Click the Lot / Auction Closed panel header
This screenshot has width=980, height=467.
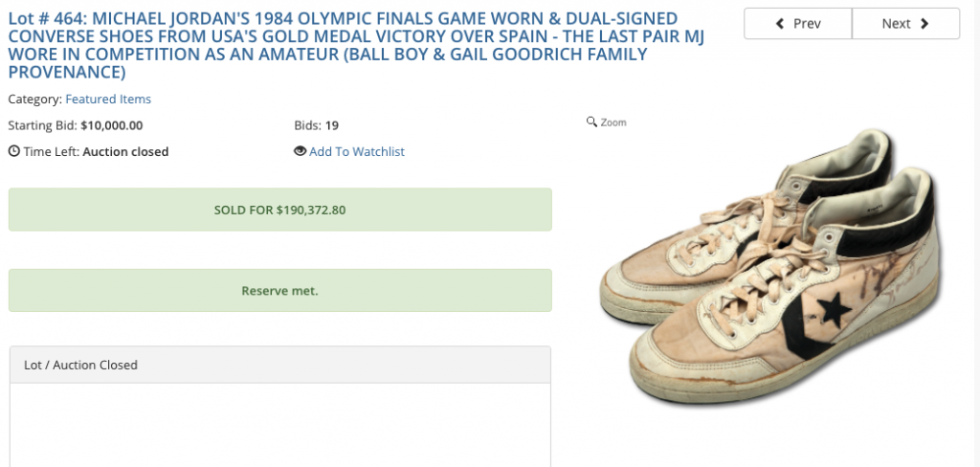pyautogui.click(x=279, y=365)
